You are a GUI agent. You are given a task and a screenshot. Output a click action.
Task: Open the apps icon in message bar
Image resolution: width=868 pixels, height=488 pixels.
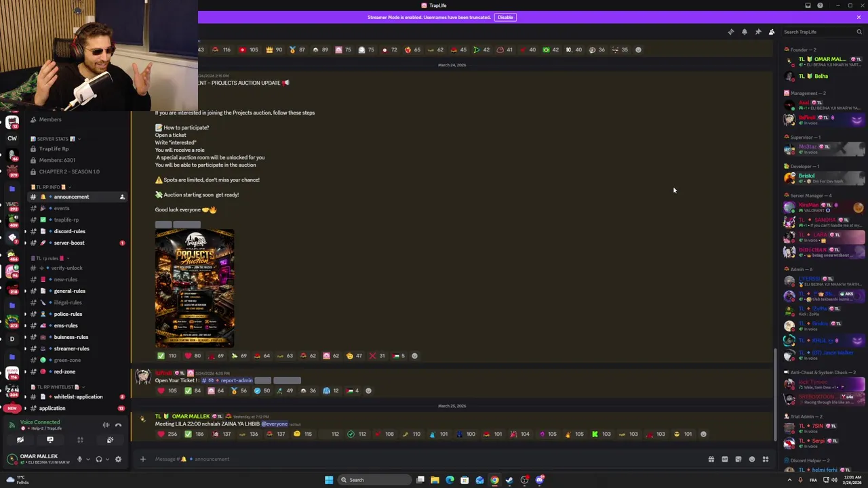point(765,459)
